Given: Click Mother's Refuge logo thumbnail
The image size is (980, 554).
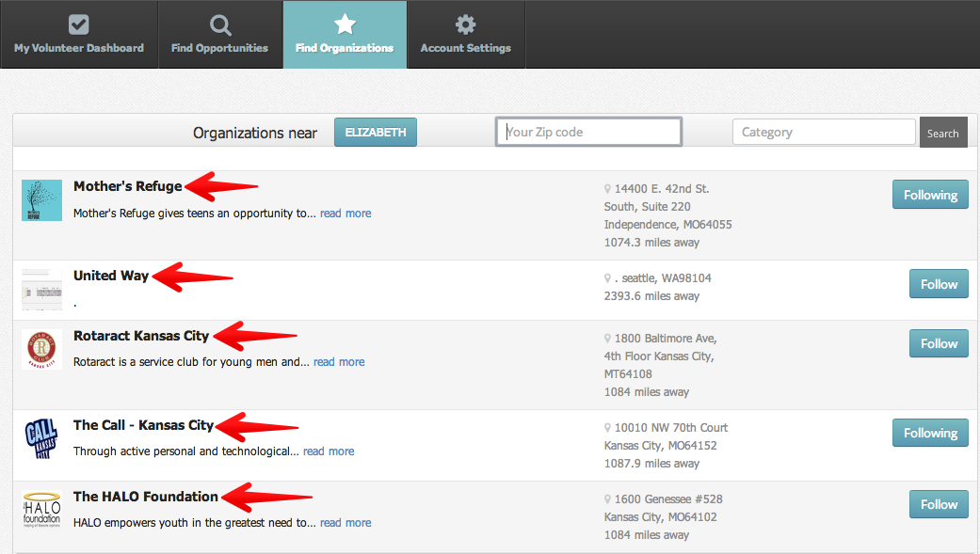Looking at the screenshot, I should click(x=41, y=200).
